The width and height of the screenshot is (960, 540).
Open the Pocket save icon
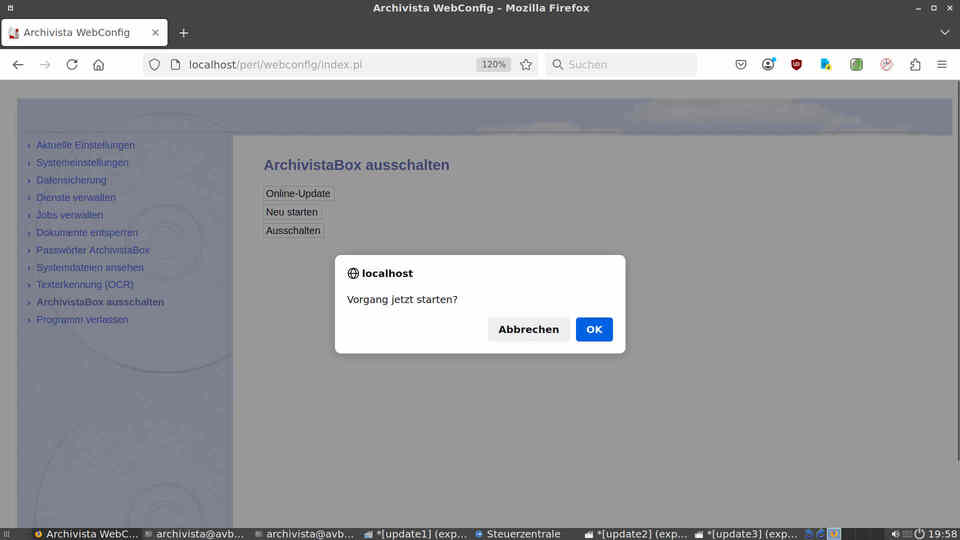coord(741,64)
